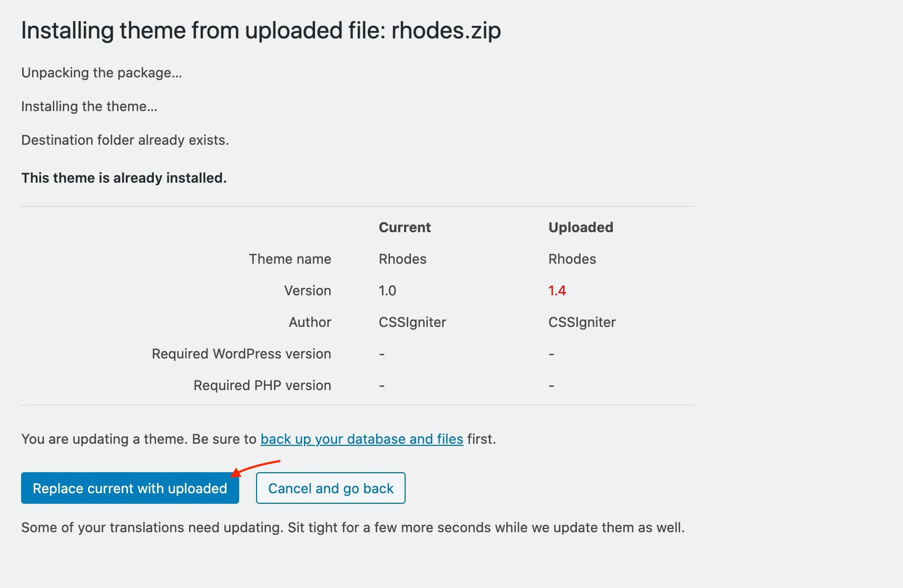Click the Destination folder already exists message
Screen dimensions: 903x588
pyautogui.click(x=125, y=140)
